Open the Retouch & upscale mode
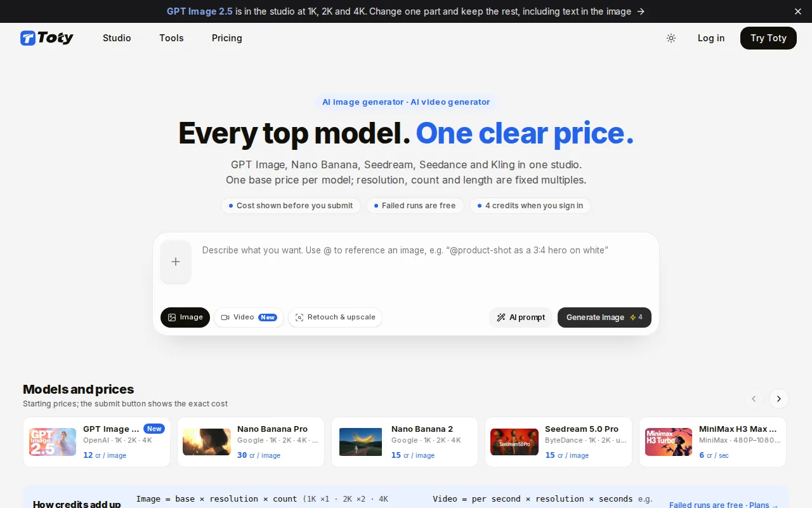 (335, 317)
